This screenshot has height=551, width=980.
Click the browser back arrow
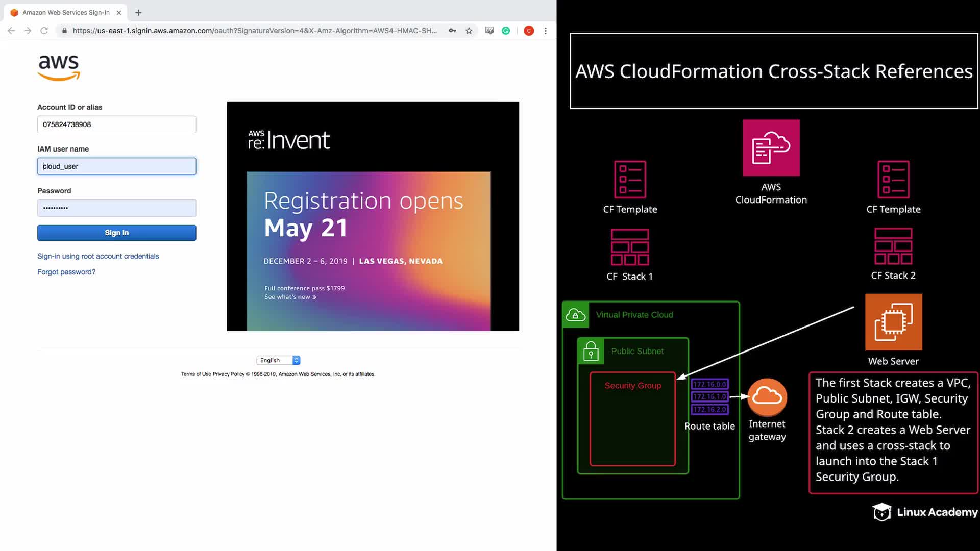11,31
